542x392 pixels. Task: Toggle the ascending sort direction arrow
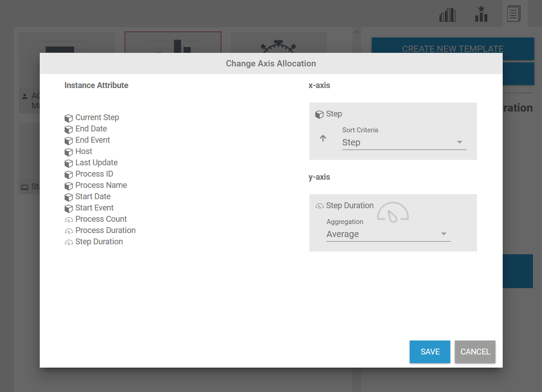pos(323,138)
